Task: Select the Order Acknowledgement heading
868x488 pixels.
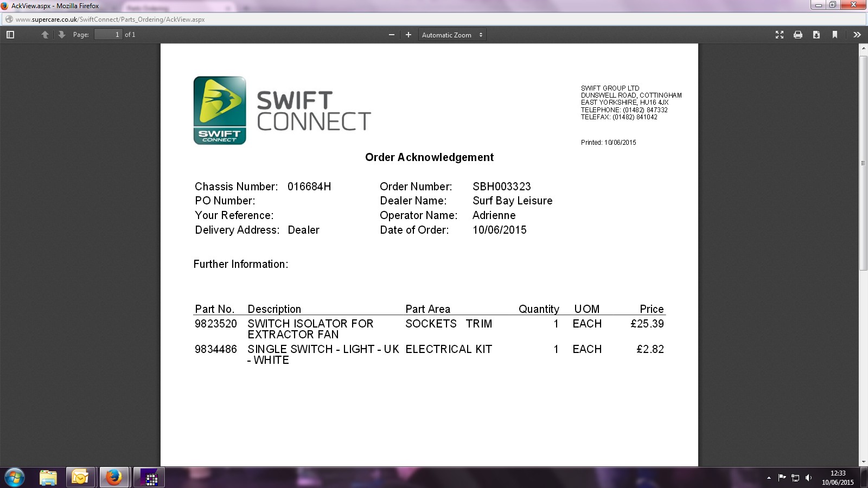Action: point(429,157)
